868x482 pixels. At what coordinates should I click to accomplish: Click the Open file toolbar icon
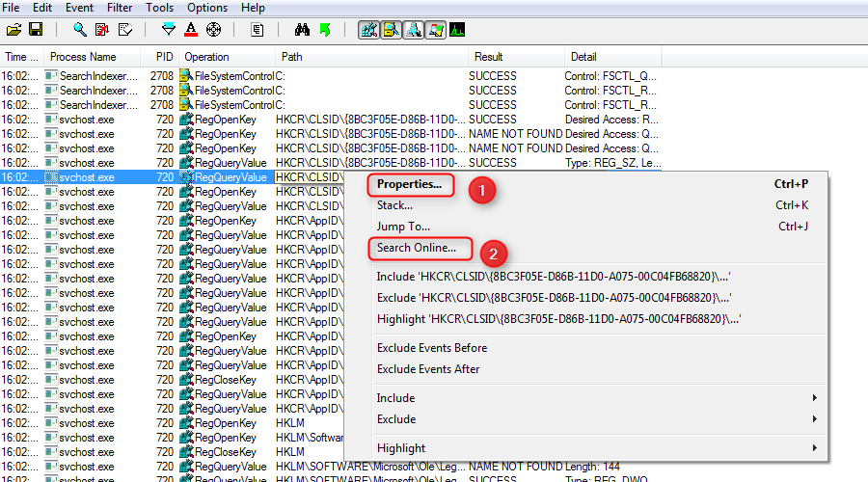pyautogui.click(x=14, y=30)
